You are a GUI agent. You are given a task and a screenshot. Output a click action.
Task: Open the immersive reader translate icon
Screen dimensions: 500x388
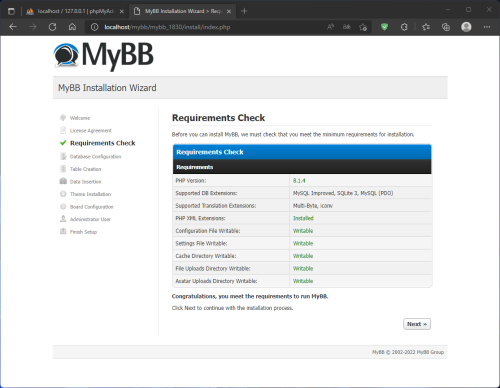pos(347,27)
